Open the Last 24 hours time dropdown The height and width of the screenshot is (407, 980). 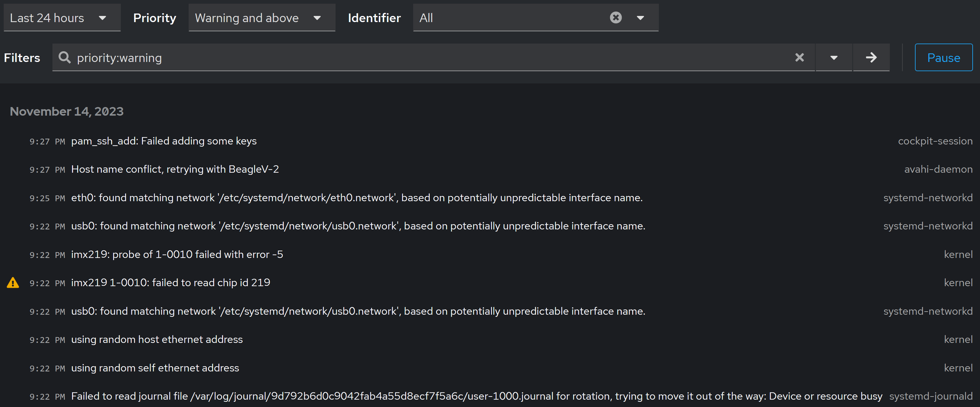tap(62, 18)
